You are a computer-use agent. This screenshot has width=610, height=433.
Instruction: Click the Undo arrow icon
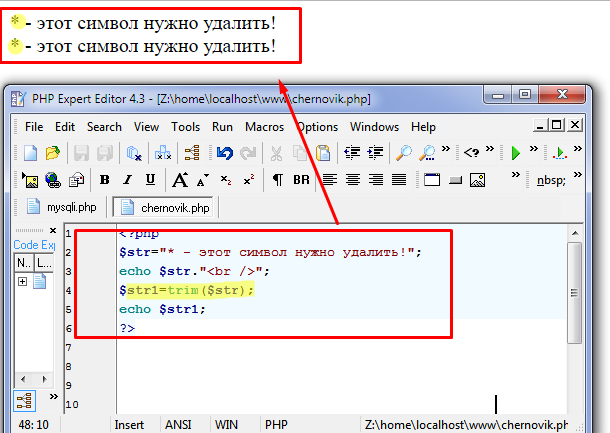pyautogui.click(x=225, y=153)
